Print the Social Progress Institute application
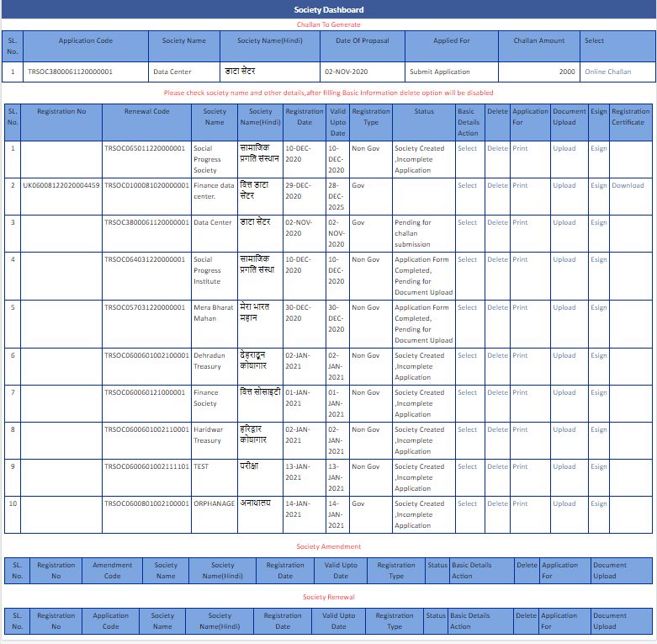The width and height of the screenshot is (657, 644). tap(520, 259)
